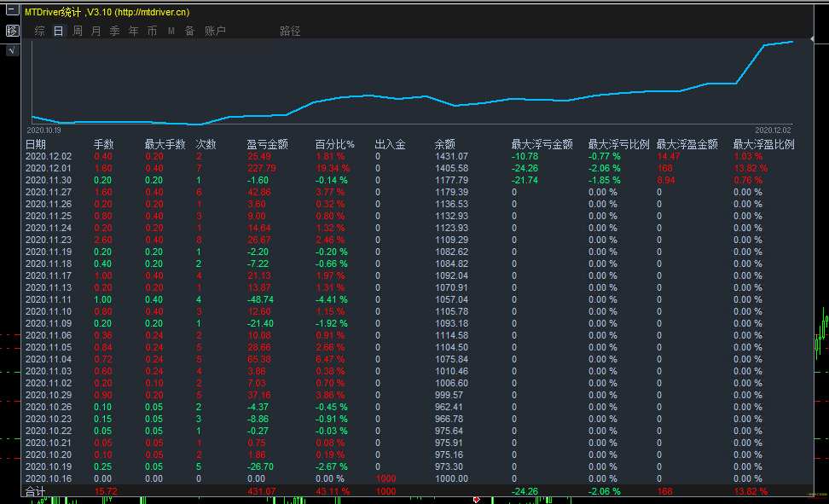Screen dimensions: 829x504
Task: Click chart start date 2020.10.19
Action: [x=43, y=130]
